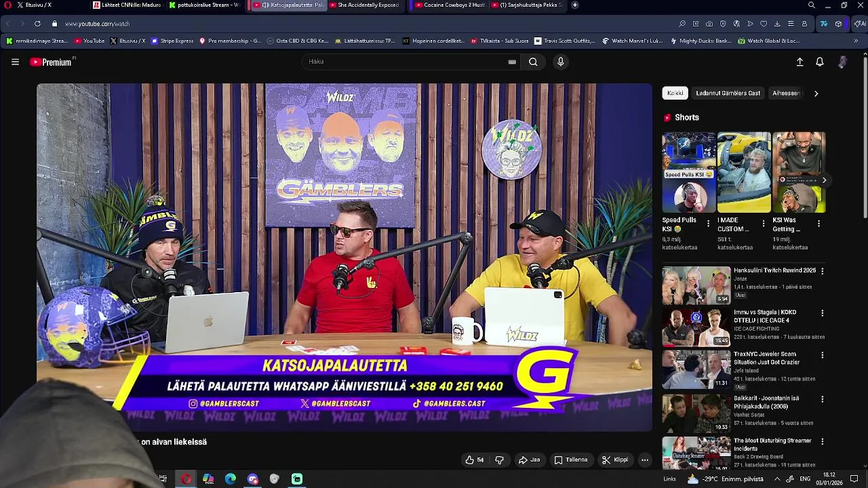Viewport: 868px width, 488px height.
Task: Open the on-screen keyboard icon in search box
Action: [512, 62]
